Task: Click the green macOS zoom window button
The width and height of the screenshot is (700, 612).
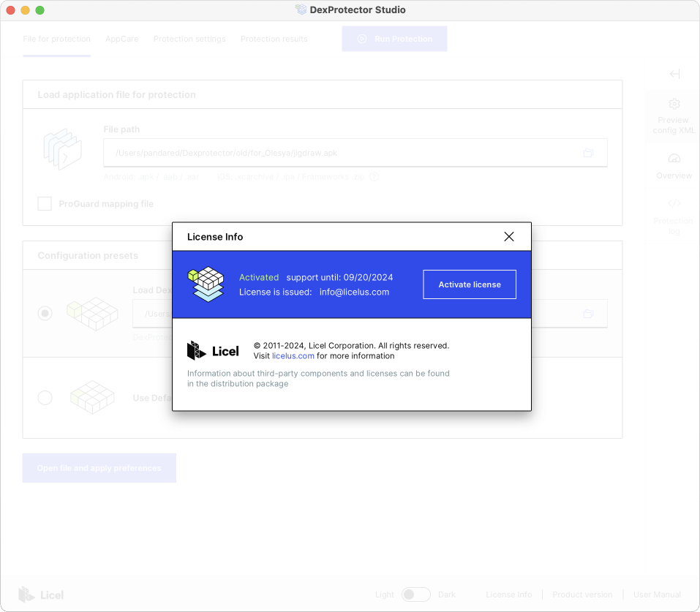Action: pos(39,10)
